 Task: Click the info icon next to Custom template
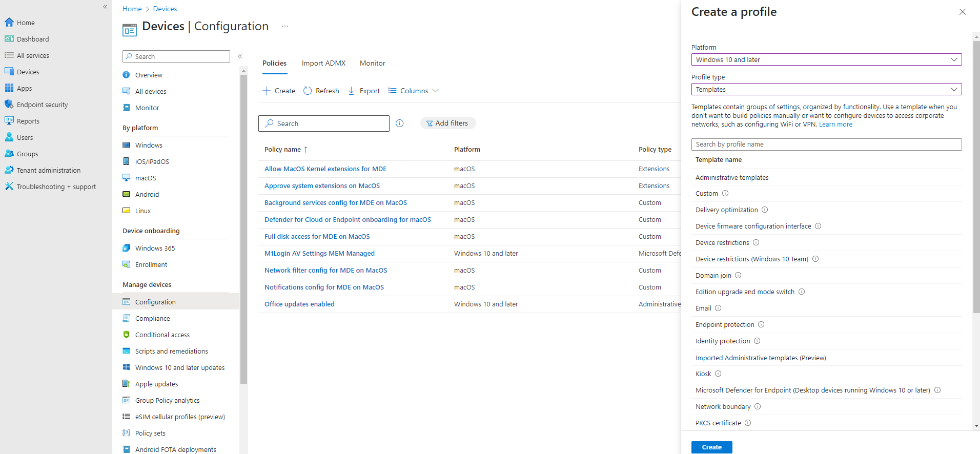click(725, 193)
